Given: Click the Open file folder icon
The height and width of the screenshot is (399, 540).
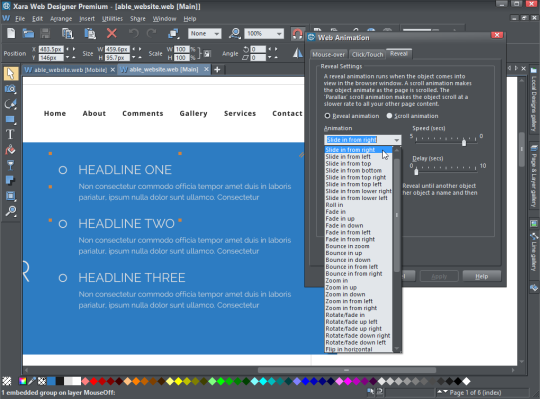Looking at the screenshot, I should (28, 33).
